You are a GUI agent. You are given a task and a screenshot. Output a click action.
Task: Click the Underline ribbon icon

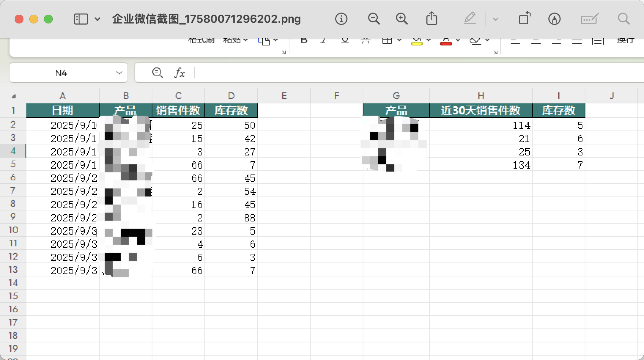pyautogui.click(x=345, y=40)
